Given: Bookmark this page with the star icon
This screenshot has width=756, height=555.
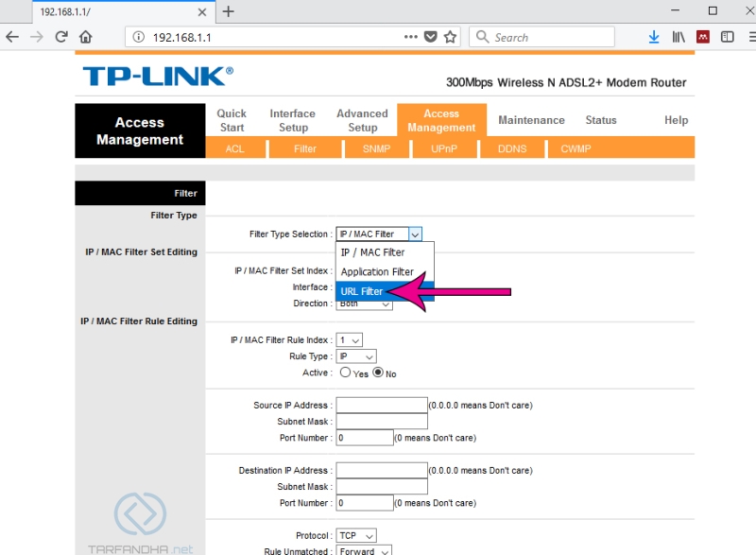Looking at the screenshot, I should coord(450,37).
